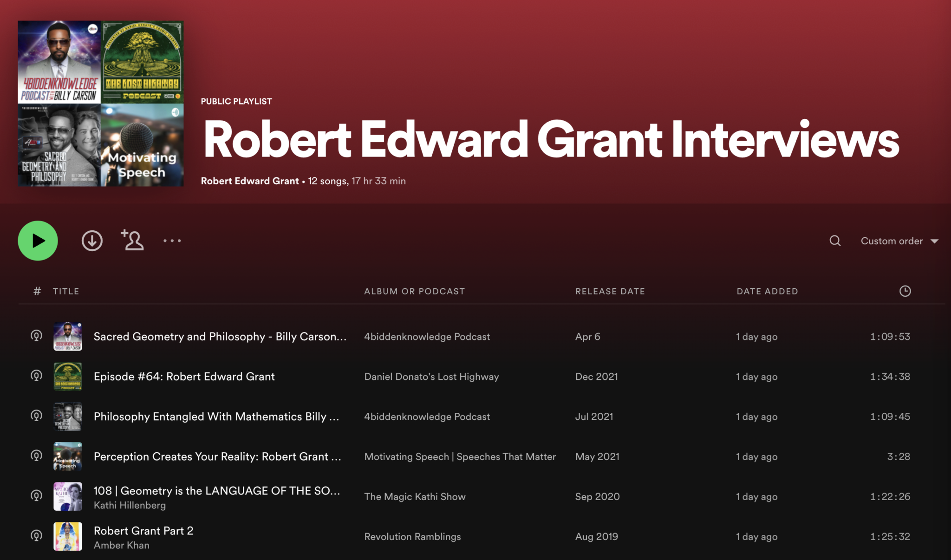951x560 pixels.
Task: Click the ALBUM OR PODCAST column header
Action: tap(415, 291)
